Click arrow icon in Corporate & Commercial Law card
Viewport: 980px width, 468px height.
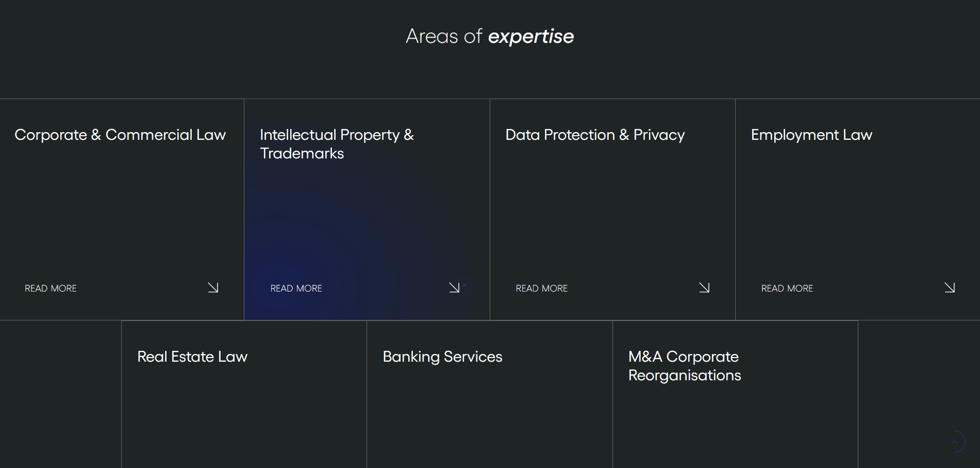point(213,287)
